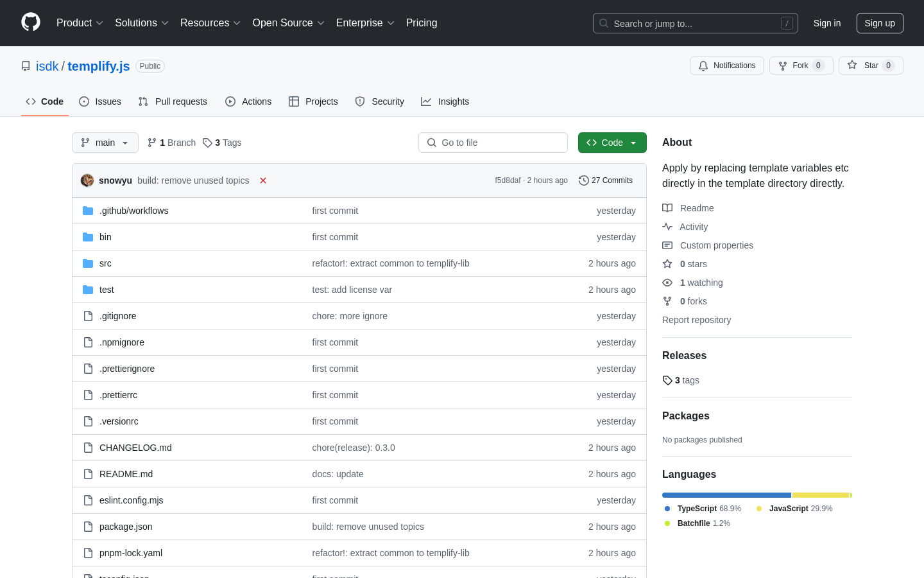Open commit 'test: add license var'

(x=352, y=290)
